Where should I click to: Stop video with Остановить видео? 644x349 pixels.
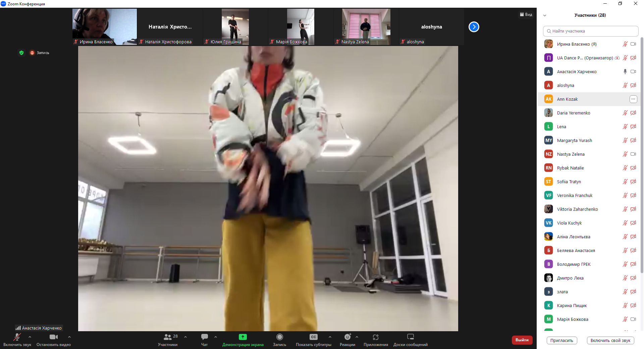point(54,340)
